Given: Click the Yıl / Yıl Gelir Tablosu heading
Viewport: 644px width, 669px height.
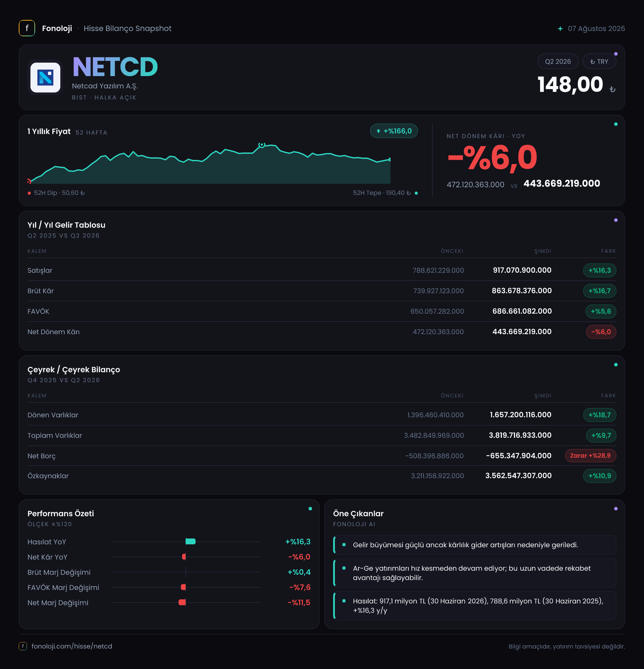Looking at the screenshot, I should click(x=66, y=225).
